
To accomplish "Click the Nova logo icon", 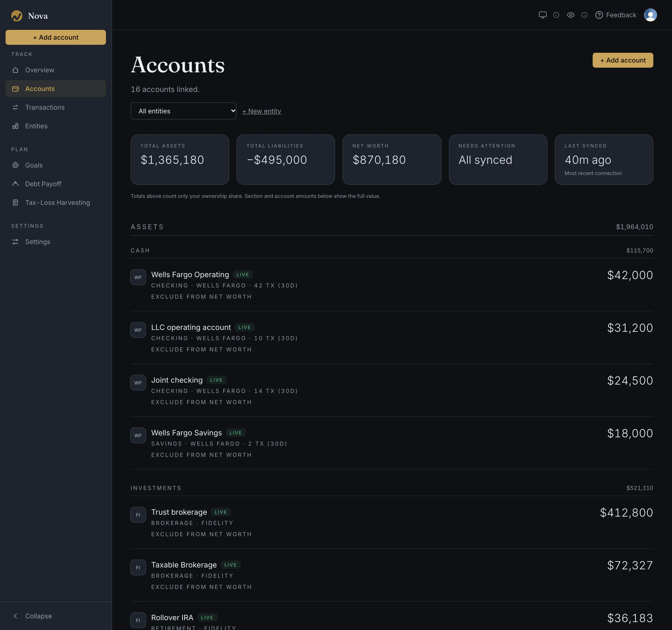I will pos(17,16).
